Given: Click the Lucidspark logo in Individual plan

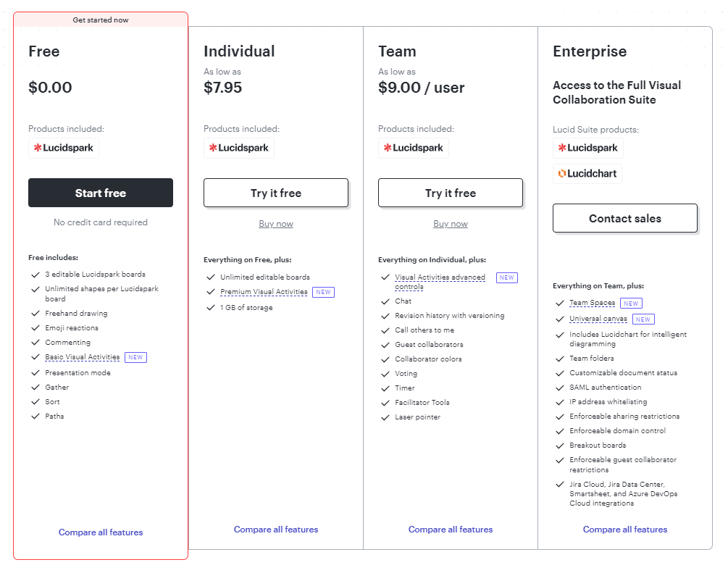Looking at the screenshot, I should (239, 148).
